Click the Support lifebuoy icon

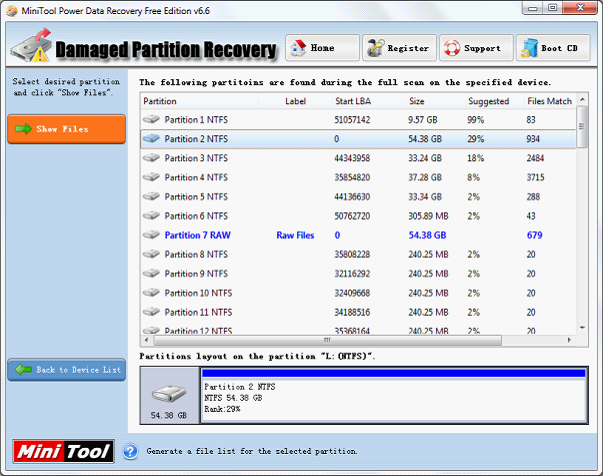452,48
